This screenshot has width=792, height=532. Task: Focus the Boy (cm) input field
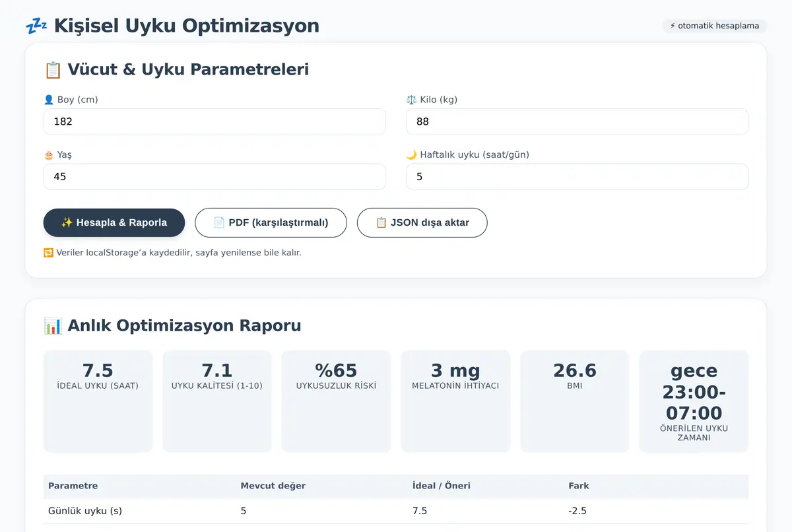214,121
